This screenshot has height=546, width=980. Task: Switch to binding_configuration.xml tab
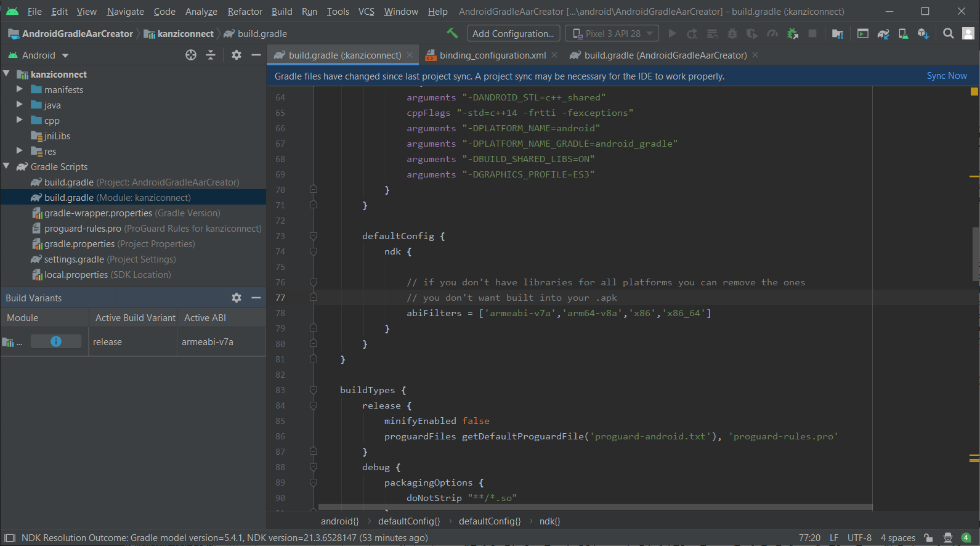pos(492,55)
